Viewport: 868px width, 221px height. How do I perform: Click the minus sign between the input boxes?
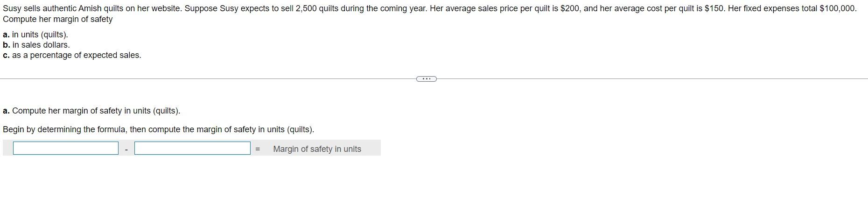click(126, 150)
